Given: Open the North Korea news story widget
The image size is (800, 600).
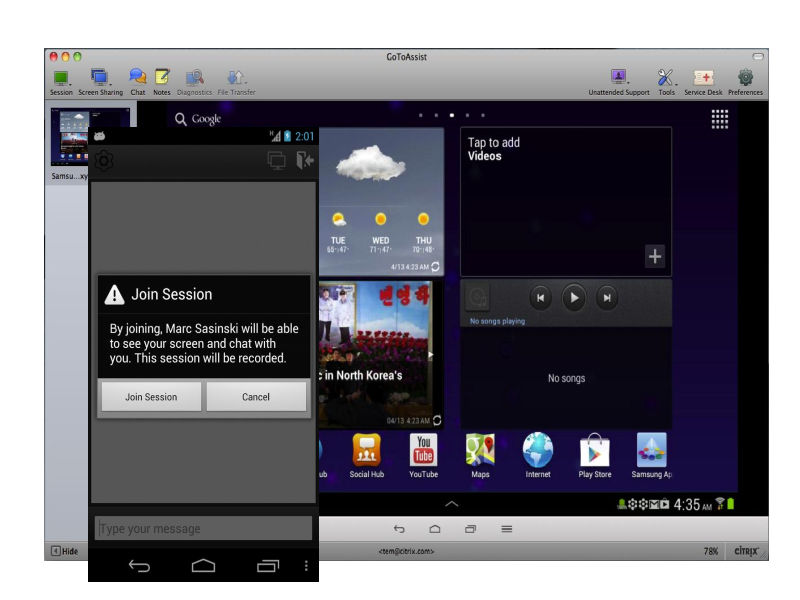Looking at the screenshot, I should point(376,354).
